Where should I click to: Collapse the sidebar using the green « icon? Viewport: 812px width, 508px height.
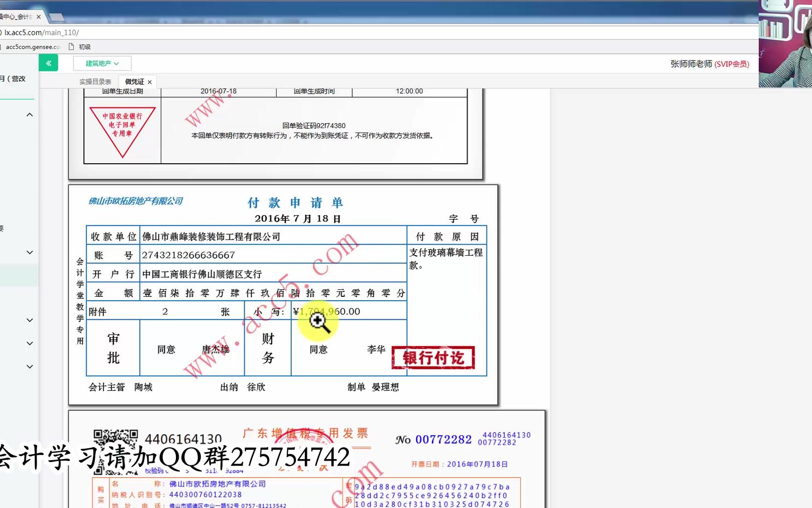(x=48, y=63)
